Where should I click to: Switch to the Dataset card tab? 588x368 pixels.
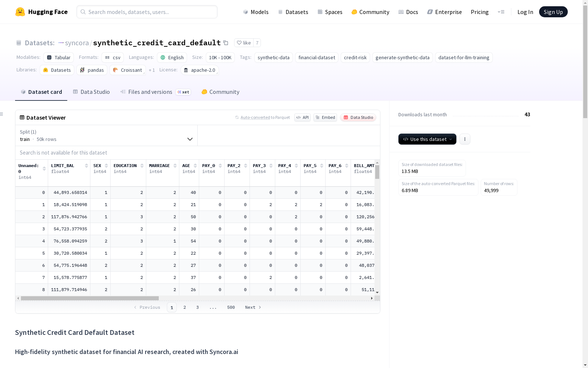[x=41, y=92]
